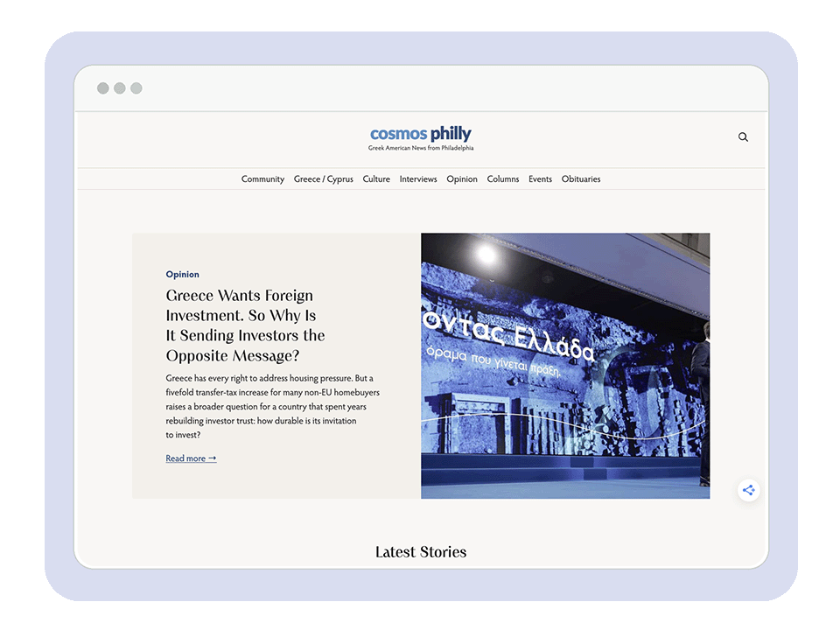
Task: Open the search magnifier icon
Action: coord(743,137)
